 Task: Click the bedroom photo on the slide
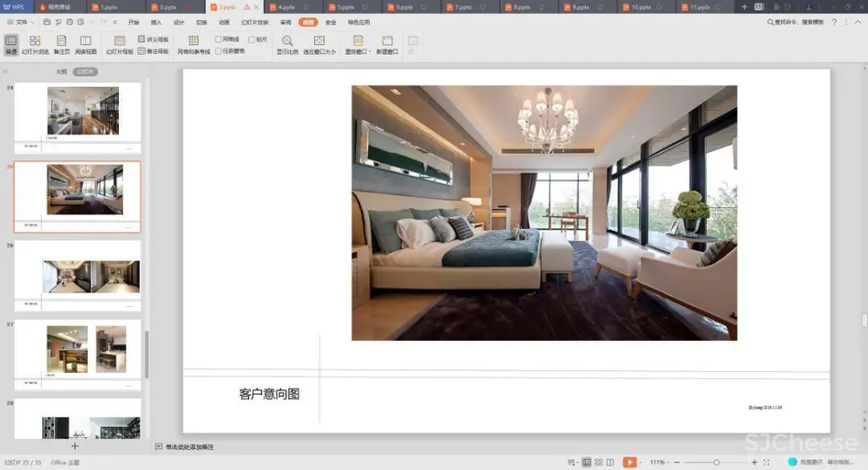544,212
